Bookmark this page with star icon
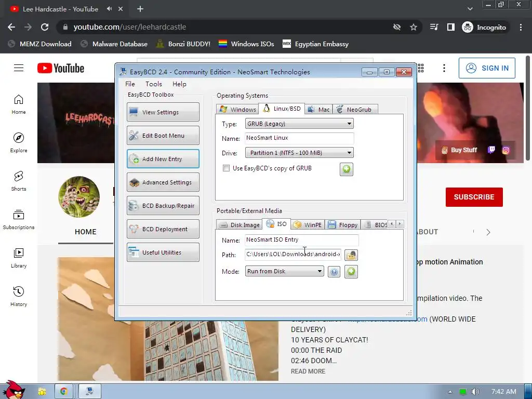This screenshot has width=532, height=399. (x=413, y=27)
